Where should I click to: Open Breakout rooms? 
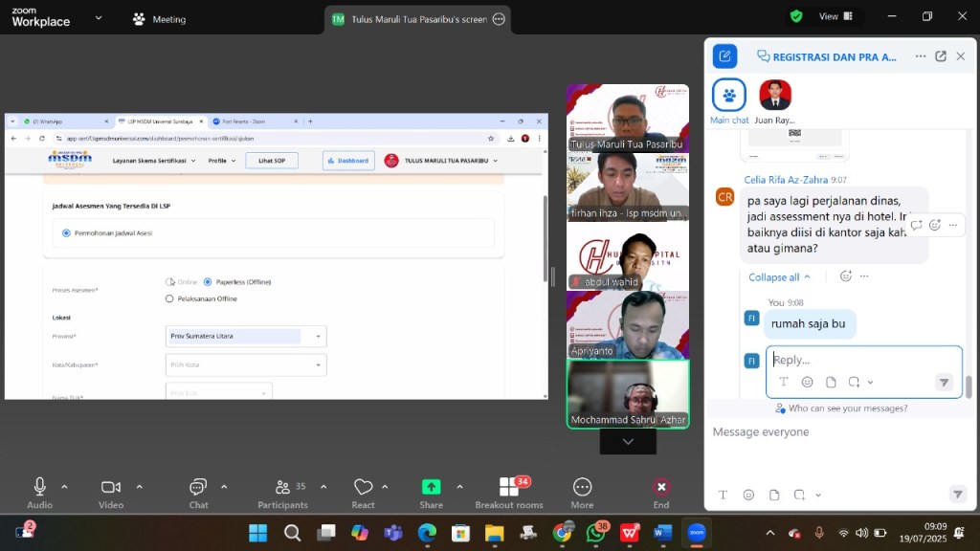tap(509, 487)
